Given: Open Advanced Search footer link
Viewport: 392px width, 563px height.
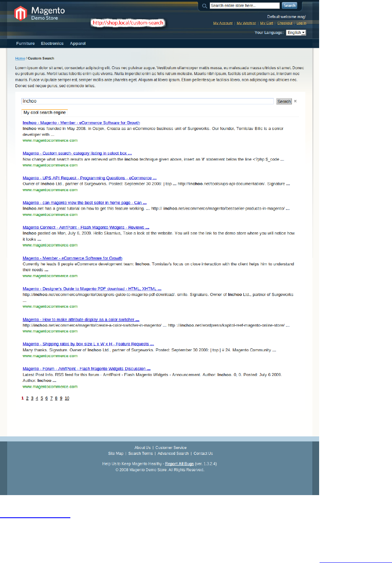Looking at the screenshot, I should coord(173,454).
